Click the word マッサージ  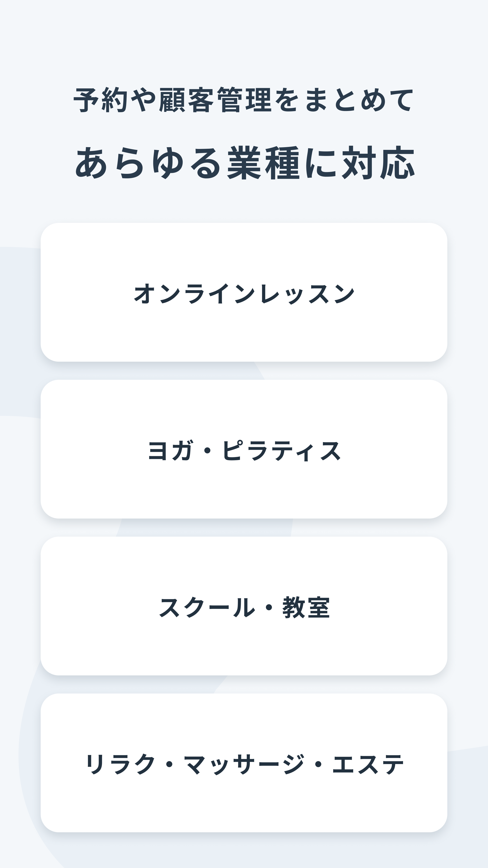244,764
